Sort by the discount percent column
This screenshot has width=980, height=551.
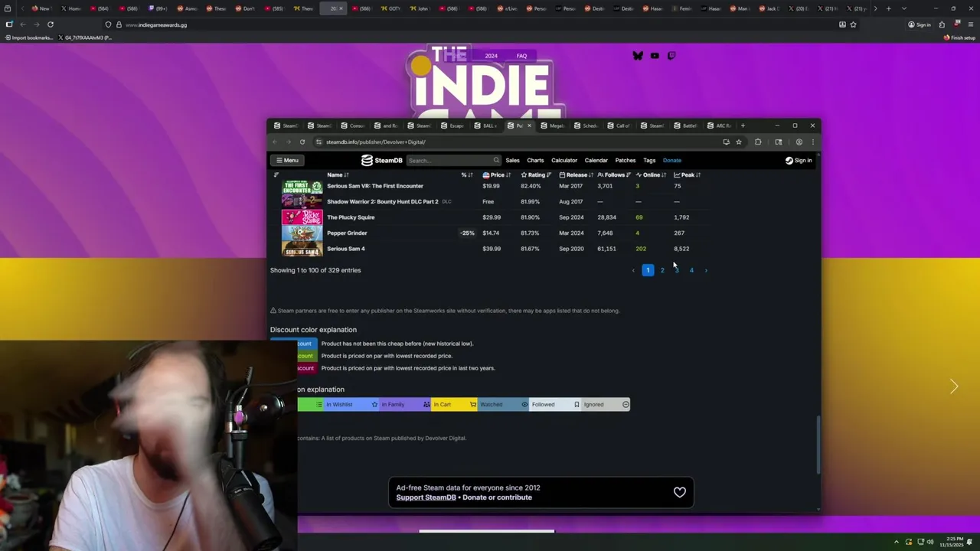click(467, 175)
